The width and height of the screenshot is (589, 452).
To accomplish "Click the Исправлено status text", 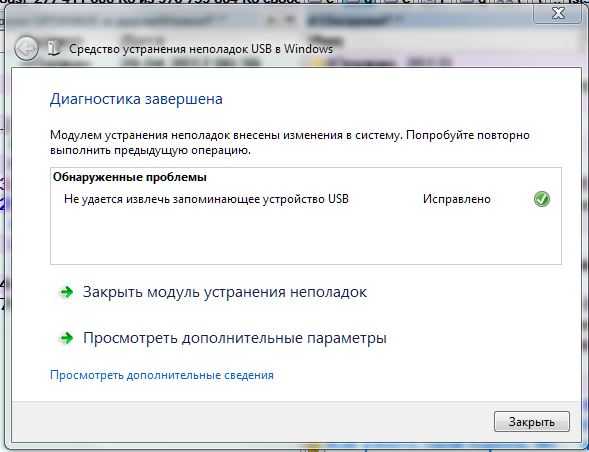I will [x=456, y=199].
